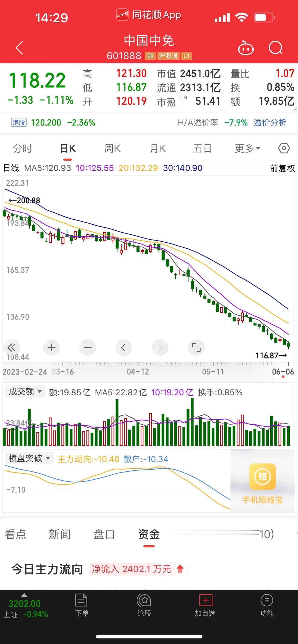
Task: Enter fullscreen chart mode icon
Action: pyautogui.click(x=196, y=347)
